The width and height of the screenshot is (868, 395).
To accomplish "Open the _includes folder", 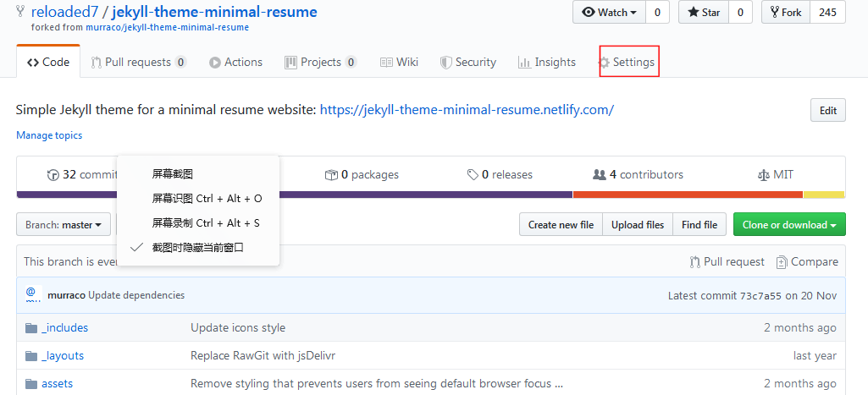I will coord(64,328).
